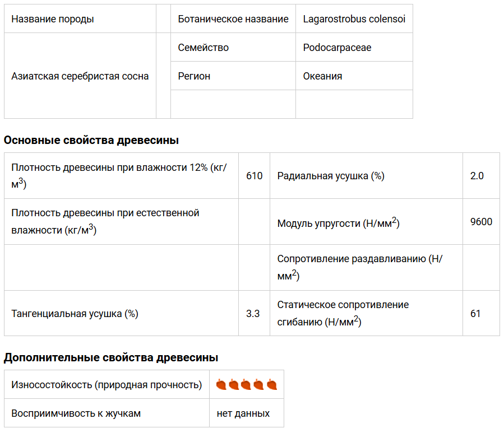
Task: Click the third durability rating leaf icon
Action: [x=246, y=384]
